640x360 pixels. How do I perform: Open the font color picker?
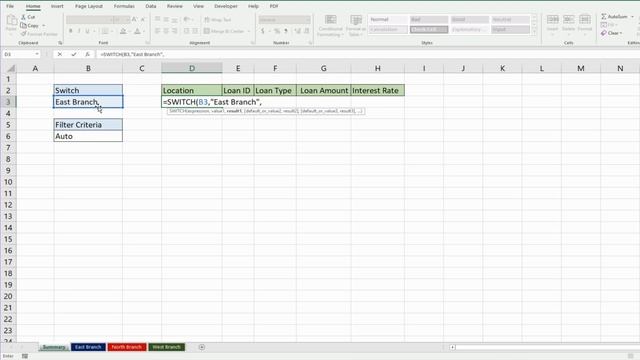coord(137,31)
